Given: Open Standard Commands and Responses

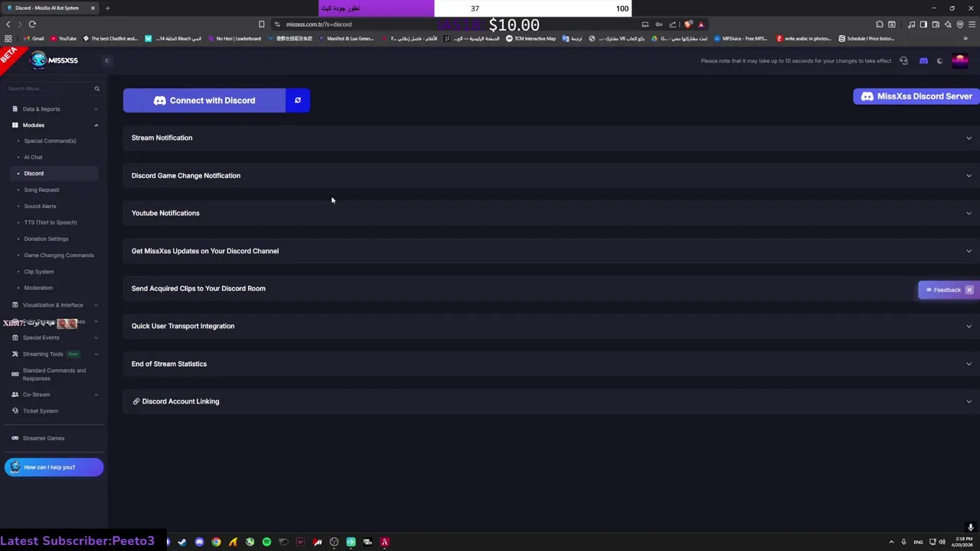Looking at the screenshot, I should click(54, 374).
